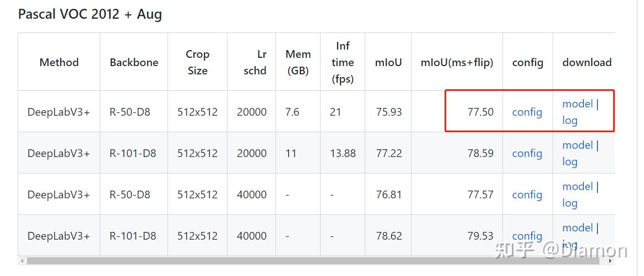Viewport: 644px width, 276px height.
Task: Click the left arrow of horizontal scrollbar
Action: [x=22, y=261]
